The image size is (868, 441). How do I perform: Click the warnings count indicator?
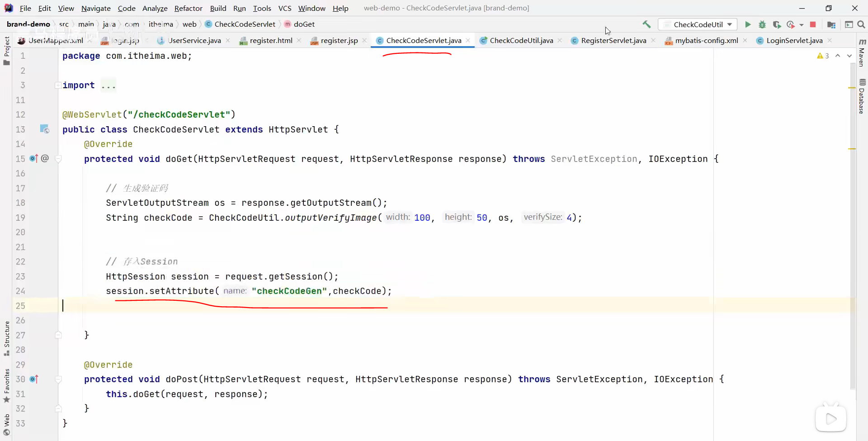tap(823, 56)
